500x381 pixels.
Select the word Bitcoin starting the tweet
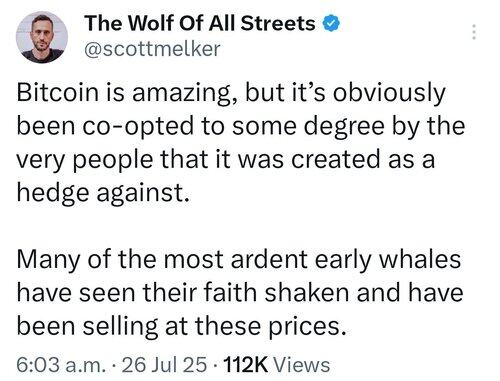58,92
